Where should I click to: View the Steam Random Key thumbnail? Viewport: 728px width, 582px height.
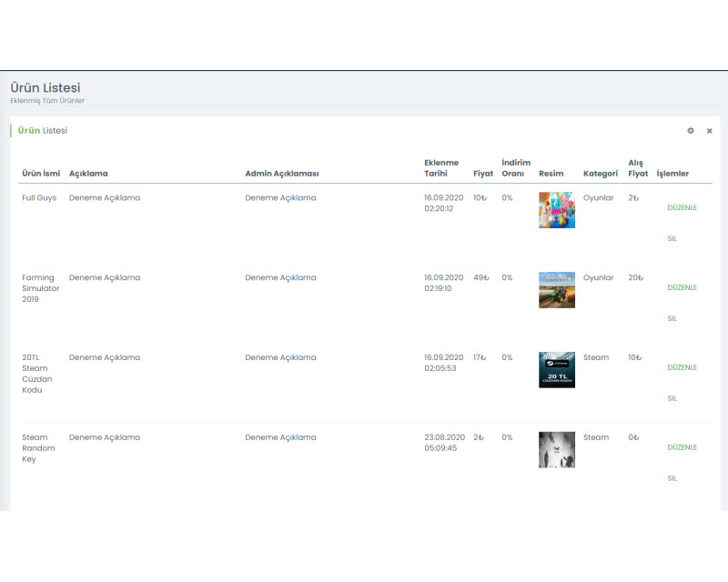pos(556,450)
